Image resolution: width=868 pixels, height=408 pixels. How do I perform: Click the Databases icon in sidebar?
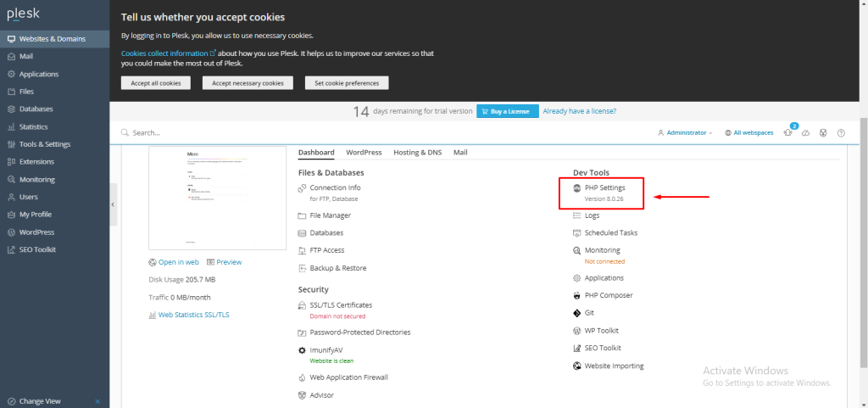pos(10,109)
